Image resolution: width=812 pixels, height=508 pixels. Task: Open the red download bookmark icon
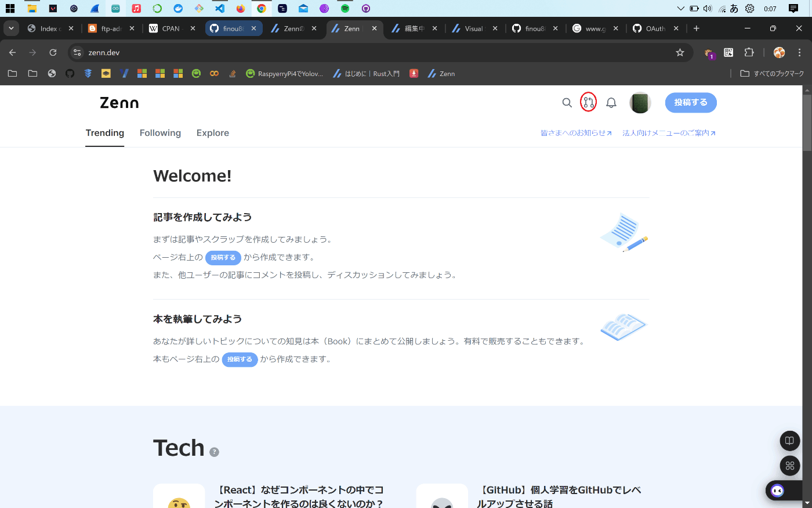pyautogui.click(x=414, y=74)
